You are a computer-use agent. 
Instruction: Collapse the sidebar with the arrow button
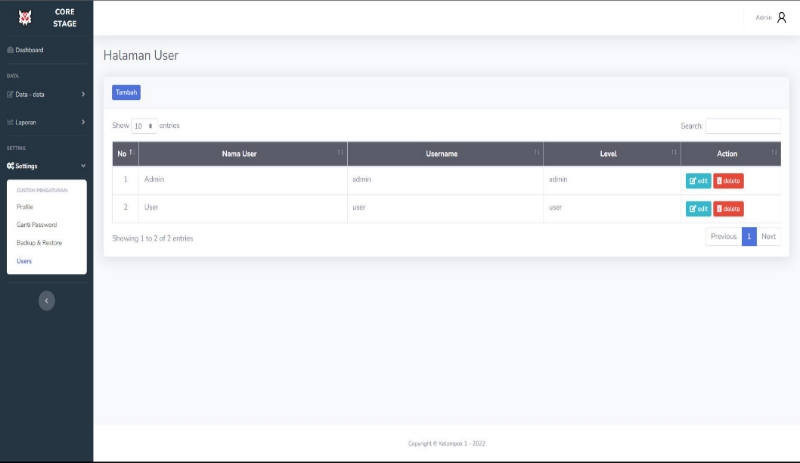[46, 300]
